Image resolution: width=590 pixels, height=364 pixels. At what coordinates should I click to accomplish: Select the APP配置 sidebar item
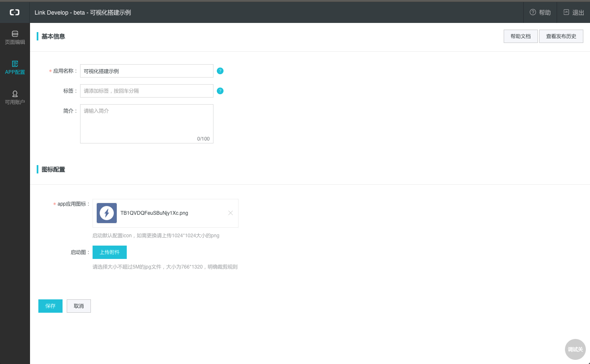click(15, 68)
